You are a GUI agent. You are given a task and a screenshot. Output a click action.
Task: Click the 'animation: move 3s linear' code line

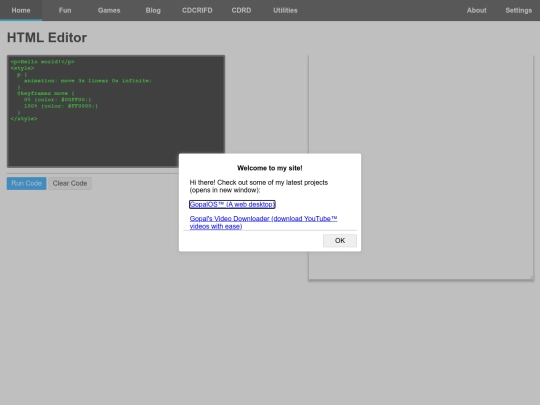click(x=88, y=81)
